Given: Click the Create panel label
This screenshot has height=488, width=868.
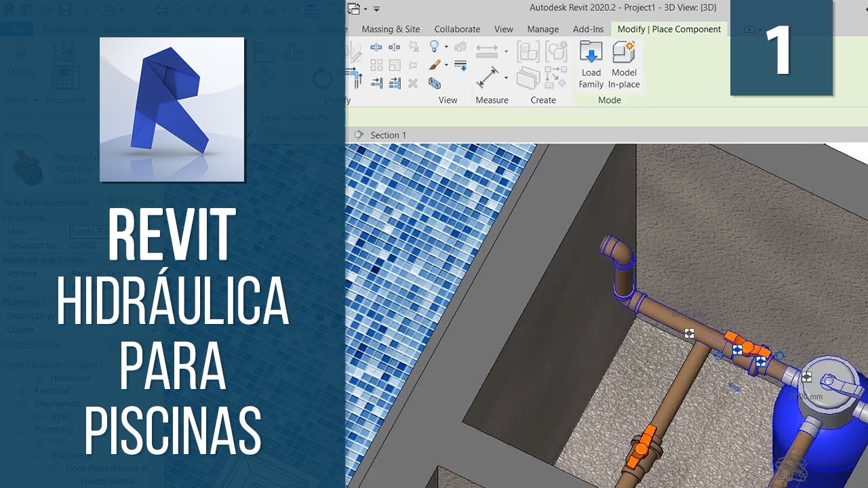Looking at the screenshot, I should tap(543, 100).
